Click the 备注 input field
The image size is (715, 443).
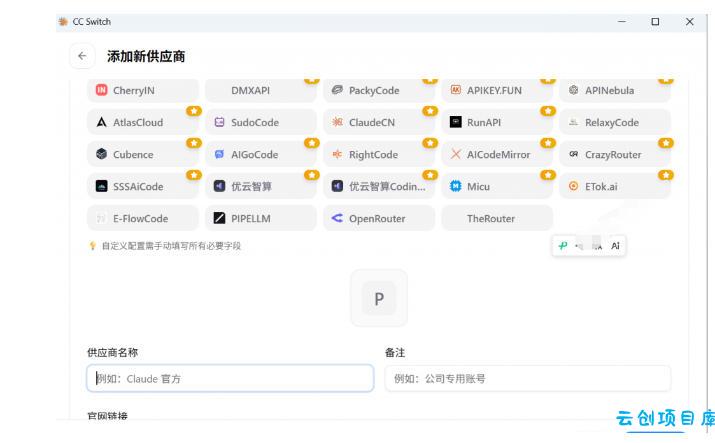coord(528,378)
